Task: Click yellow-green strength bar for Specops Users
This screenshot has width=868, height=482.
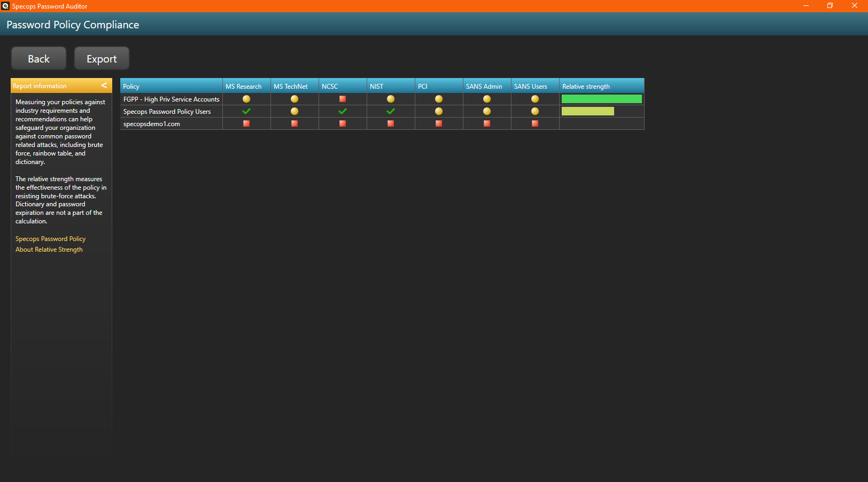Action: coord(588,111)
